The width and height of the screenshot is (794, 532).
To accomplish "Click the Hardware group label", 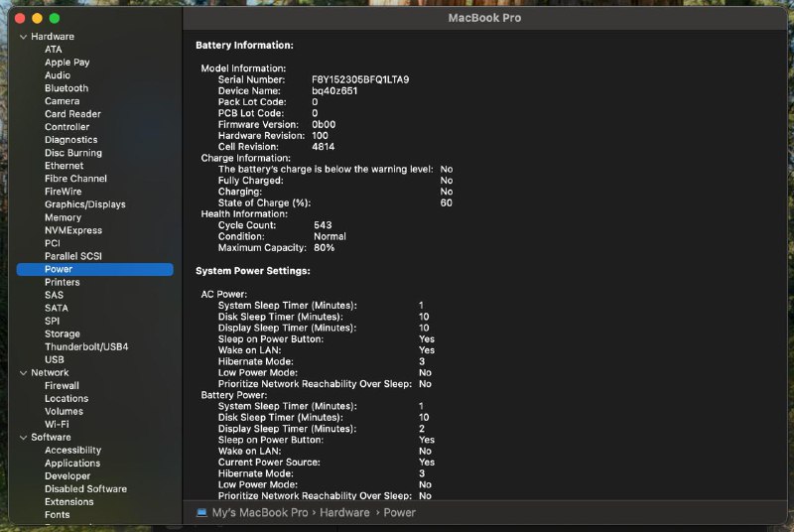I will tap(53, 37).
